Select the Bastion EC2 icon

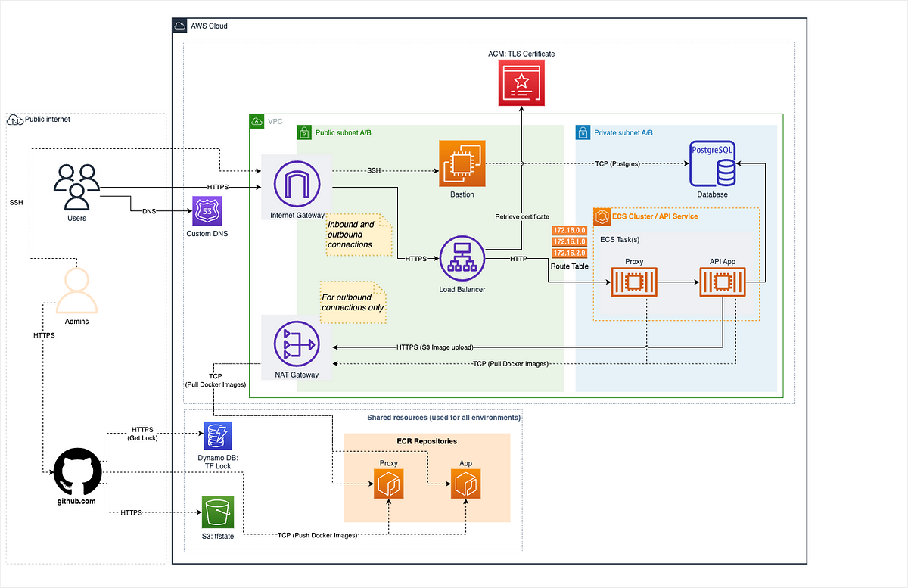[462, 163]
